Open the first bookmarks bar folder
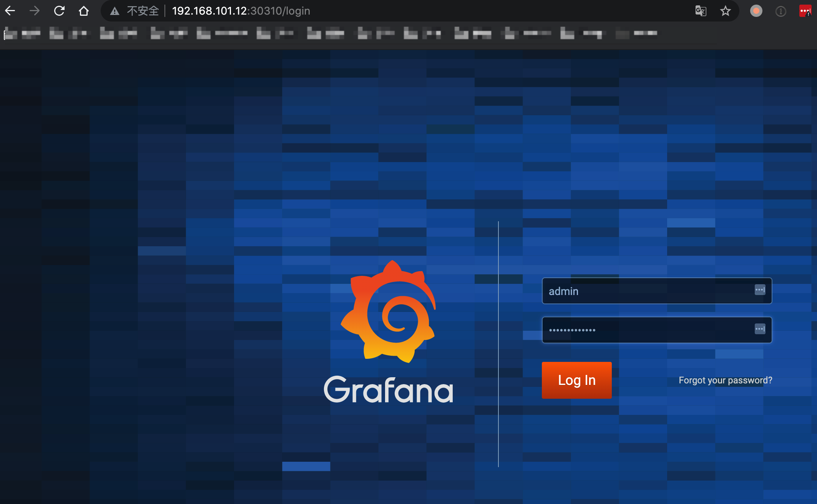The image size is (817, 504). pos(22,34)
